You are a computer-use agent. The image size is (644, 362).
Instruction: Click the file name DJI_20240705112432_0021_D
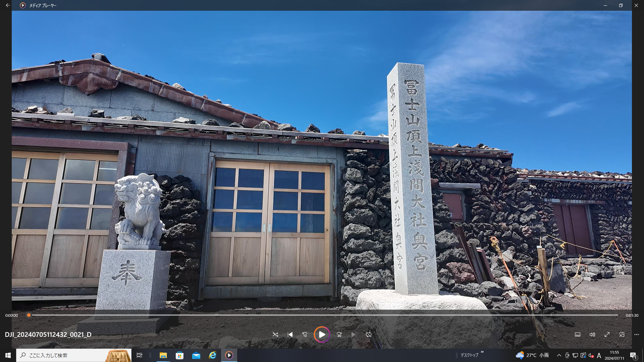[x=48, y=335]
